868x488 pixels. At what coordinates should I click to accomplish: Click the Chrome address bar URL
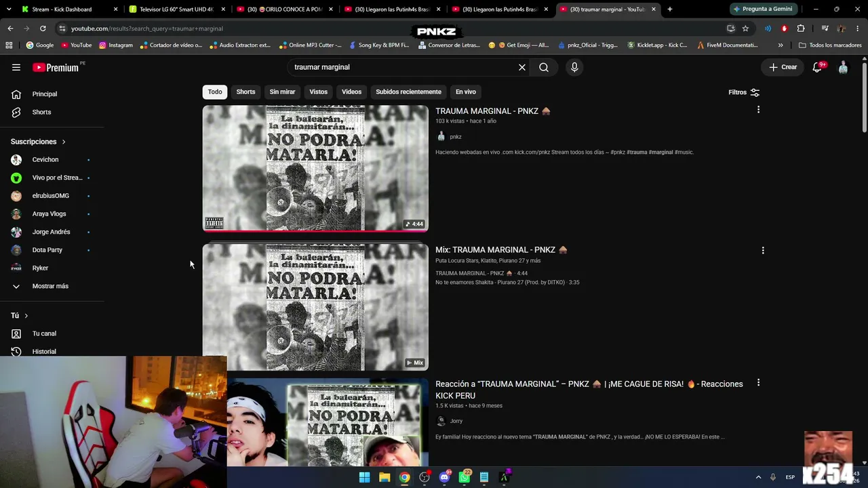point(147,28)
